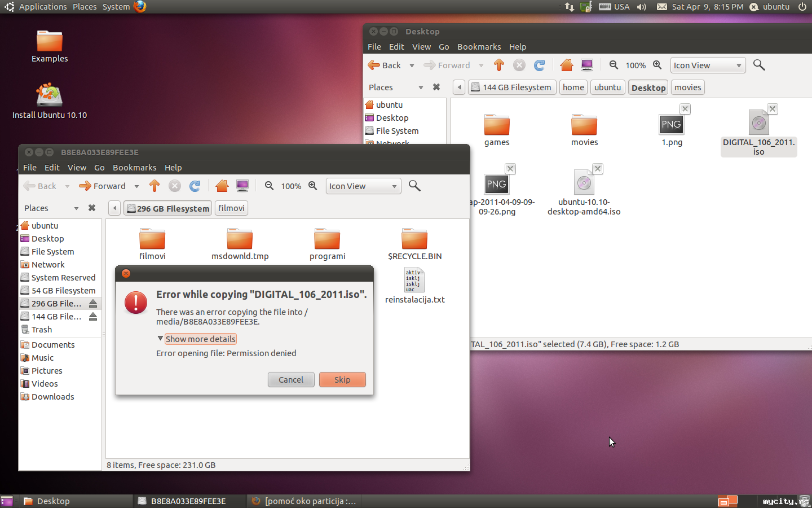The width and height of the screenshot is (812, 508).
Task: Open the Places dropdown in the B8E8A033E89FEE3E sidebar
Action: [76, 208]
